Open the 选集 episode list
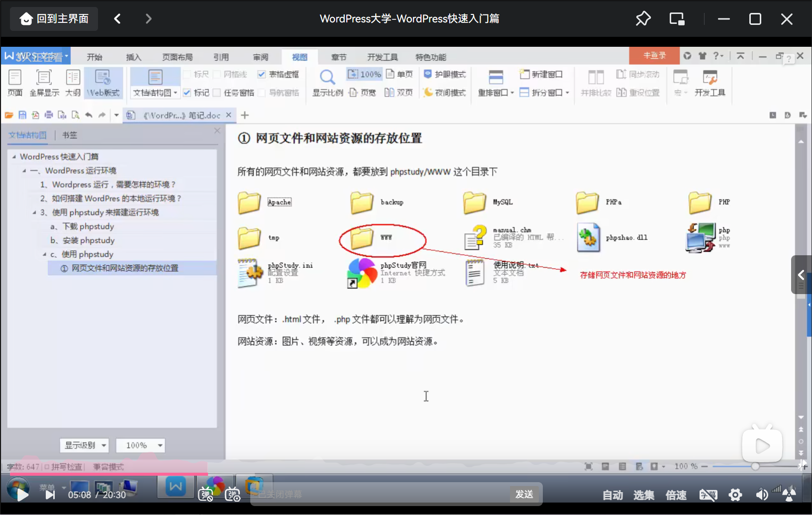 644,495
